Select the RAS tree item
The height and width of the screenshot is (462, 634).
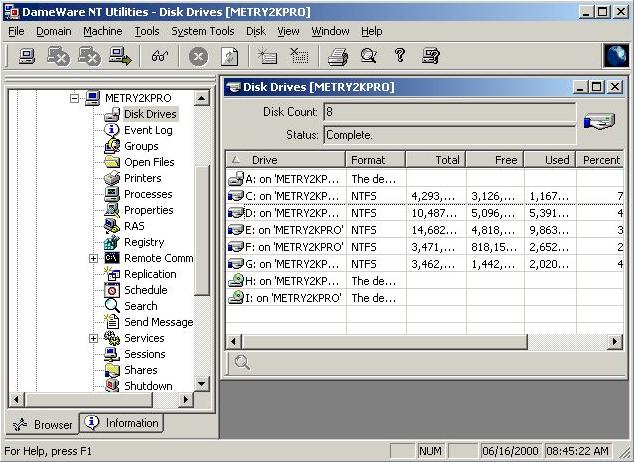(134, 226)
